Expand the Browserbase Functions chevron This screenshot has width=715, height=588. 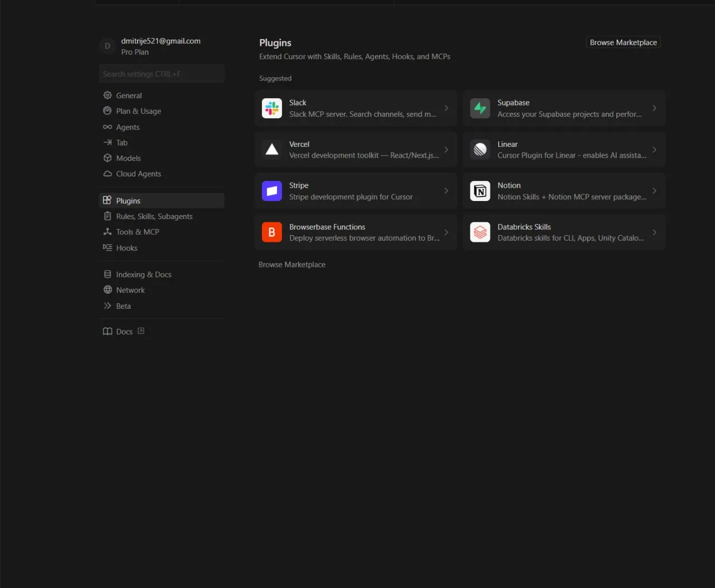pos(446,232)
